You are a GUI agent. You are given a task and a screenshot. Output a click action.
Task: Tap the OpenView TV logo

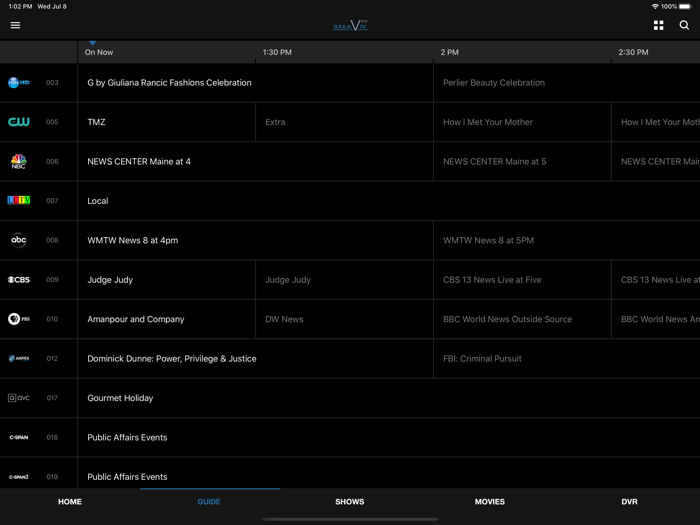(x=350, y=25)
